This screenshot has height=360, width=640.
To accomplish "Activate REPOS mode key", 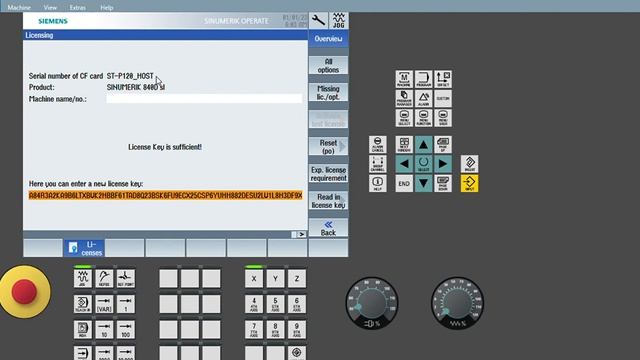I will tap(104, 278).
